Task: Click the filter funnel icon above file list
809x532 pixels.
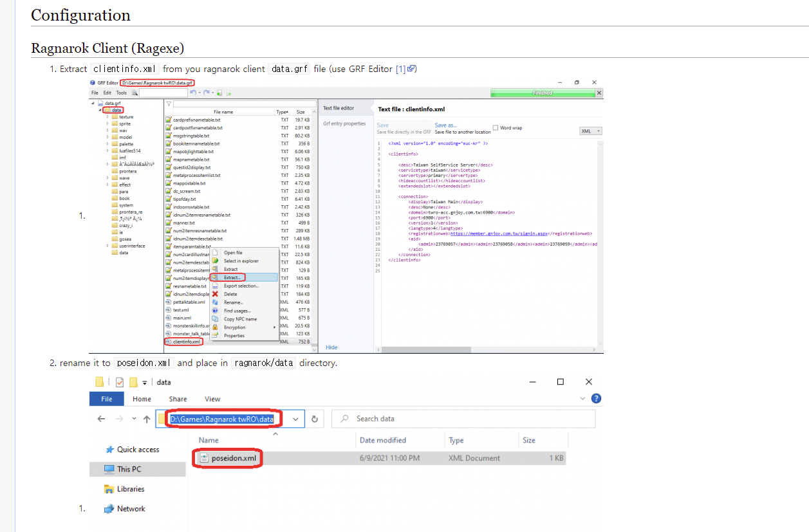Action: click(x=169, y=104)
